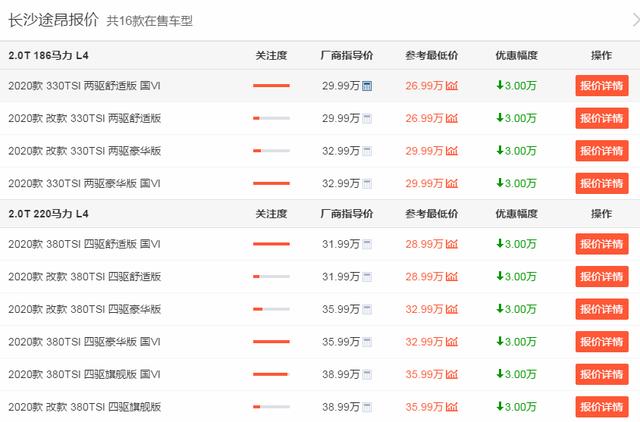Open calculator icon for 380TSI 四驱旗舰版 国VI

pos(367,375)
